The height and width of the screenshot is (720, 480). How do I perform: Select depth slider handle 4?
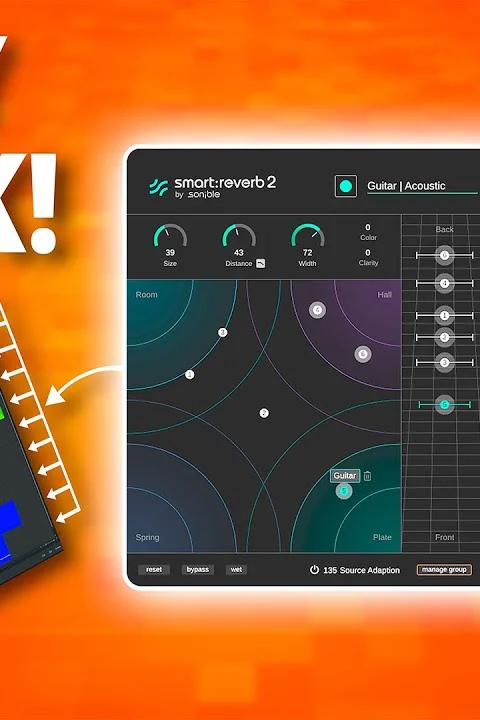[x=444, y=283]
